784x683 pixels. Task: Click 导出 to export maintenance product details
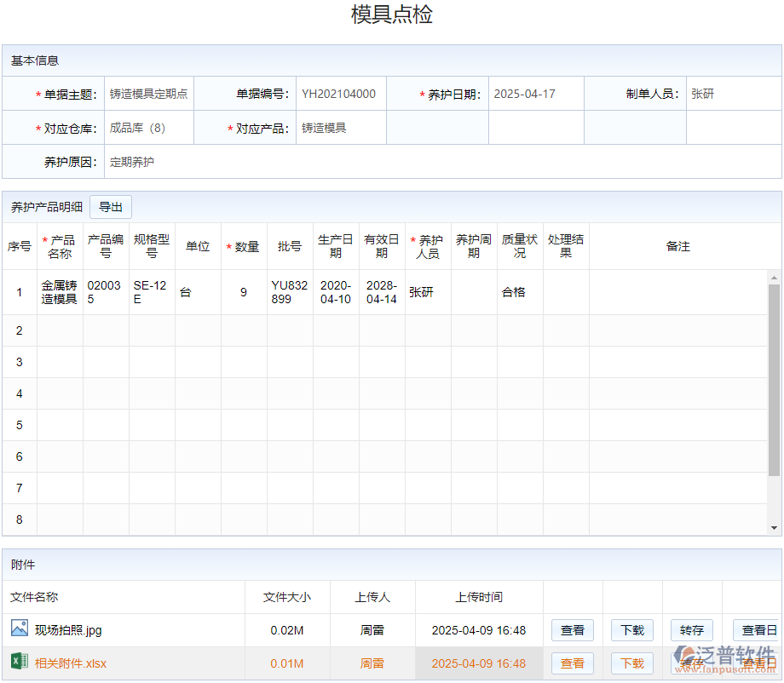110,207
